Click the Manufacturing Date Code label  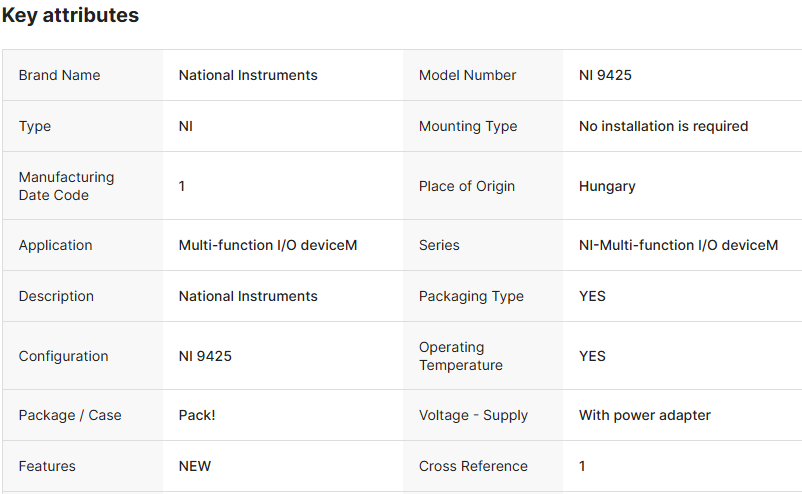pyautogui.click(x=66, y=186)
